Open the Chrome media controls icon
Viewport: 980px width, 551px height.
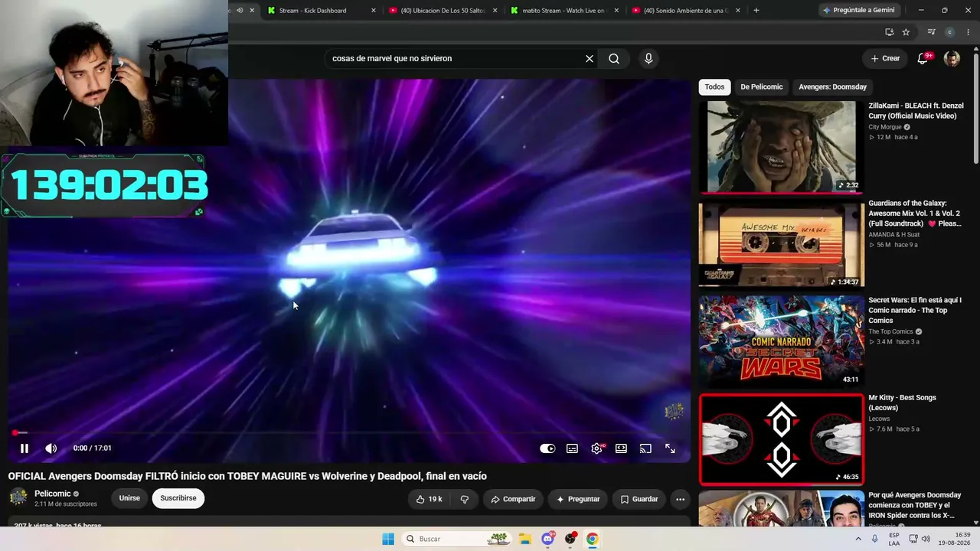coord(931,32)
